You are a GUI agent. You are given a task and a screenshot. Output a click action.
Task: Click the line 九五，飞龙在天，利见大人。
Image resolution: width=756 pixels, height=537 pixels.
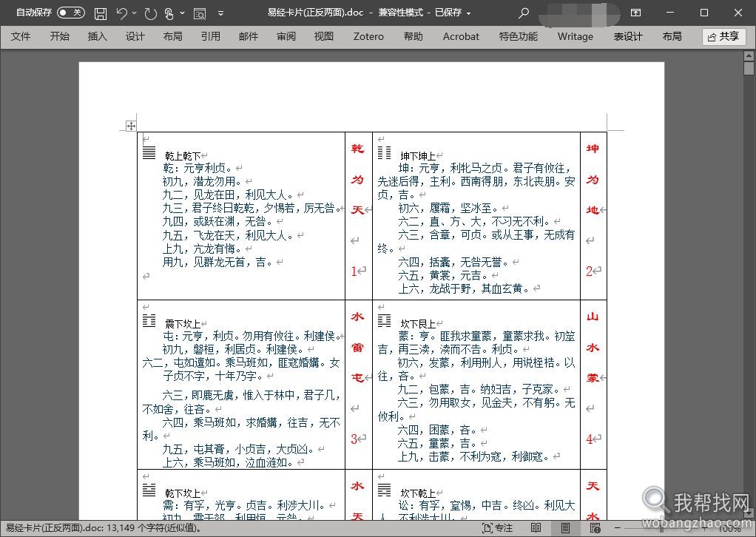(228, 236)
